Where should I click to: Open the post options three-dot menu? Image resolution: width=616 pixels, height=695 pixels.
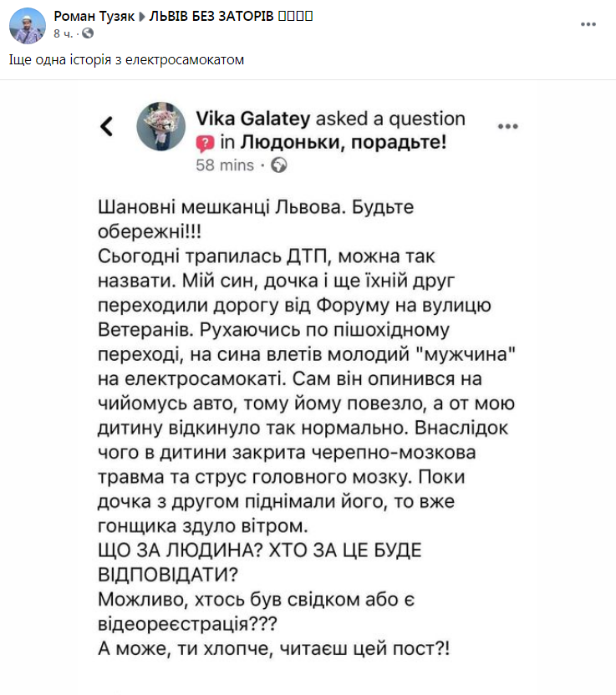(589, 24)
